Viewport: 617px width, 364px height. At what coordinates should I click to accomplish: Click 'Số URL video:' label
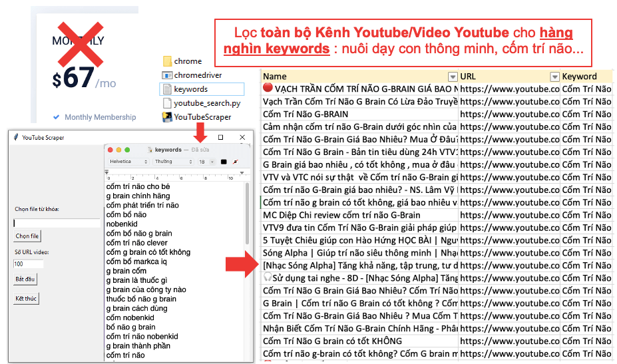(32, 252)
